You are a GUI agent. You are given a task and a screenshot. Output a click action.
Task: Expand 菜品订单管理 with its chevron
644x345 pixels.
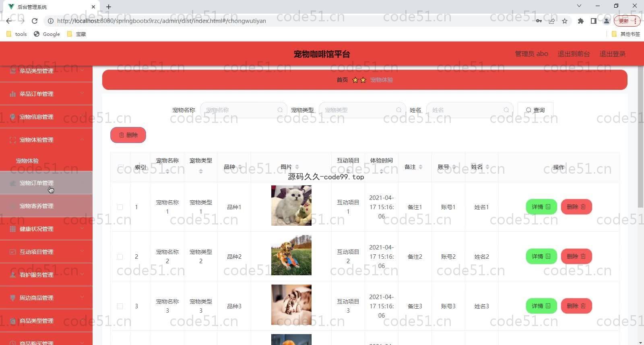point(82,94)
